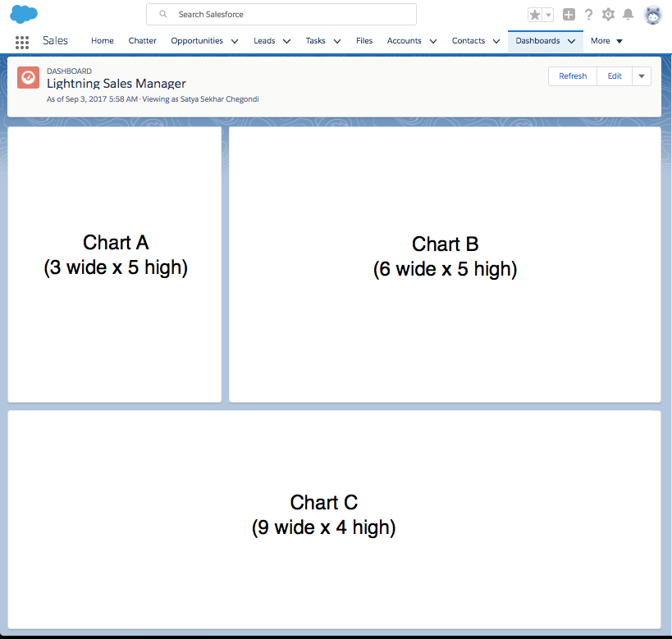This screenshot has height=639, width=672.
Task: Open the Contacts tab
Action: (469, 41)
